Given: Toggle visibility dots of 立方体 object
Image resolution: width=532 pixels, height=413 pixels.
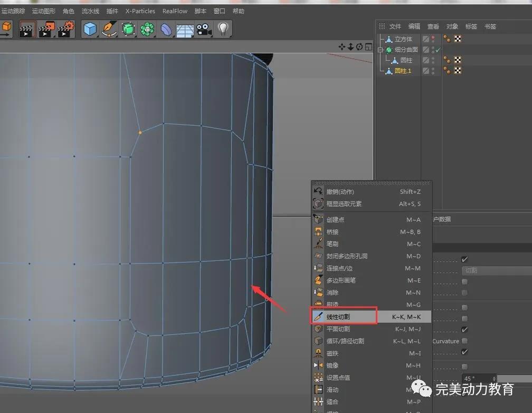Looking at the screenshot, I should click(x=433, y=39).
